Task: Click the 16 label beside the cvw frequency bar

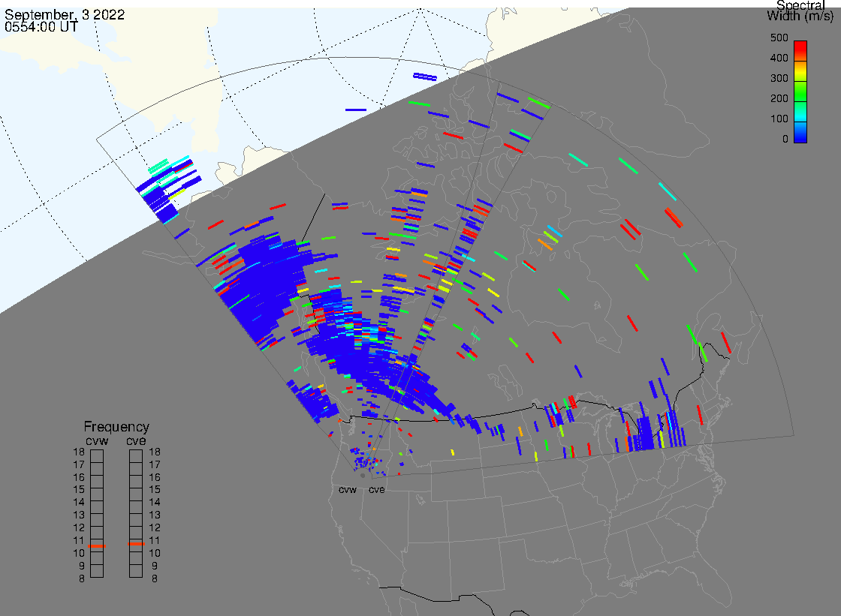Action: tap(79, 477)
